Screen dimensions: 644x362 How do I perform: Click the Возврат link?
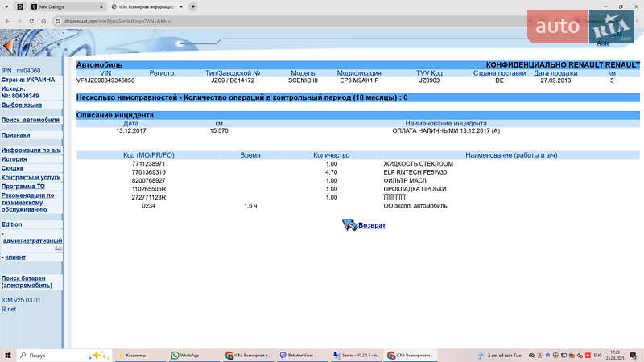tap(372, 225)
